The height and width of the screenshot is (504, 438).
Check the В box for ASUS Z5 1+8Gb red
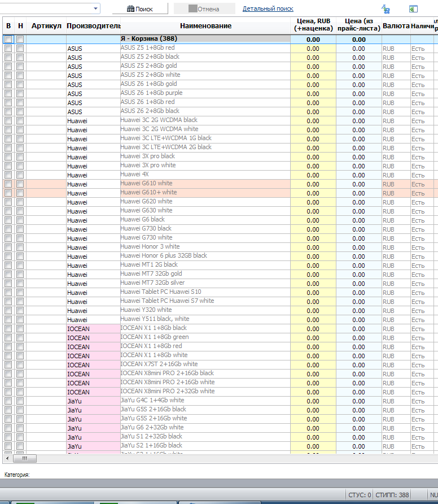coord(8,49)
